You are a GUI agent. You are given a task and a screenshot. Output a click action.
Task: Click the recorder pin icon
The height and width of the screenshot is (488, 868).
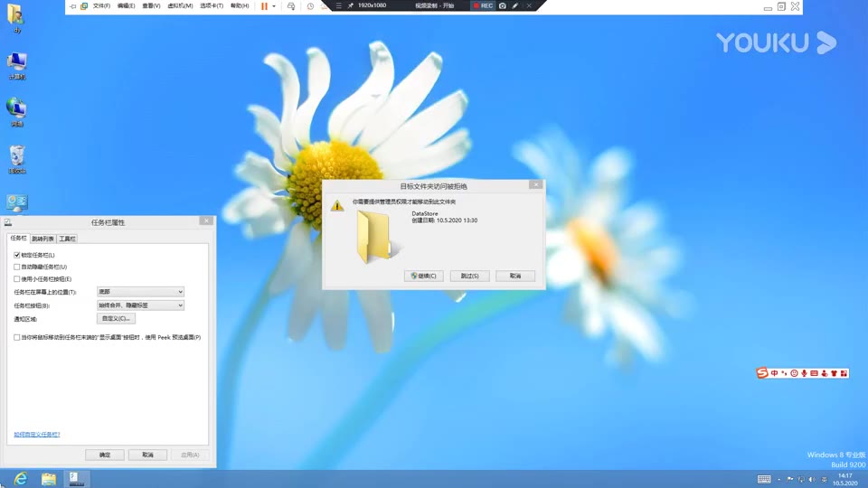[351, 5]
